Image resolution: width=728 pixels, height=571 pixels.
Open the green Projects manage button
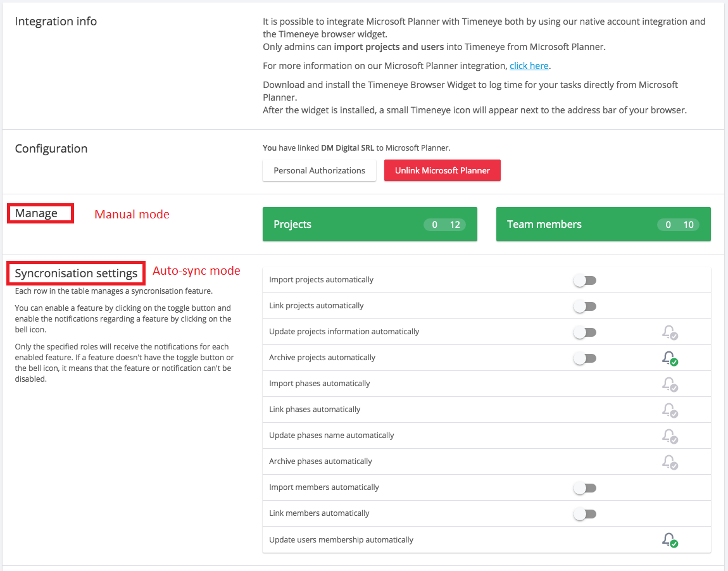pyautogui.click(x=370, y=224)
